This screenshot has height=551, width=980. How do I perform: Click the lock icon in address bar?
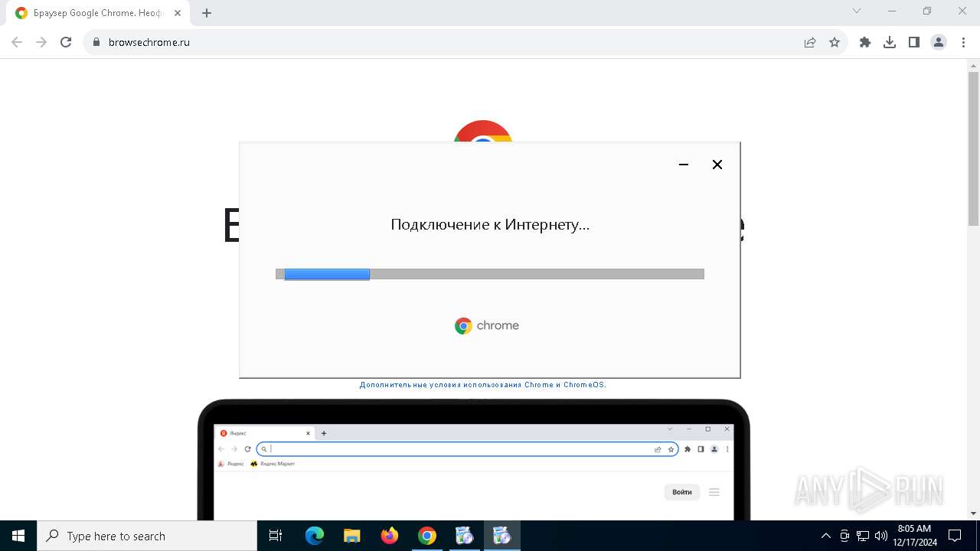96,42
